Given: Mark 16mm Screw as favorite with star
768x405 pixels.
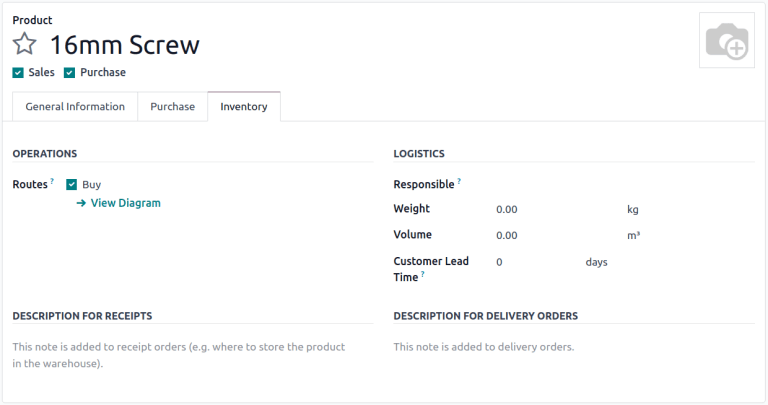Looking at the screenshot, I should tap(24, 45).
